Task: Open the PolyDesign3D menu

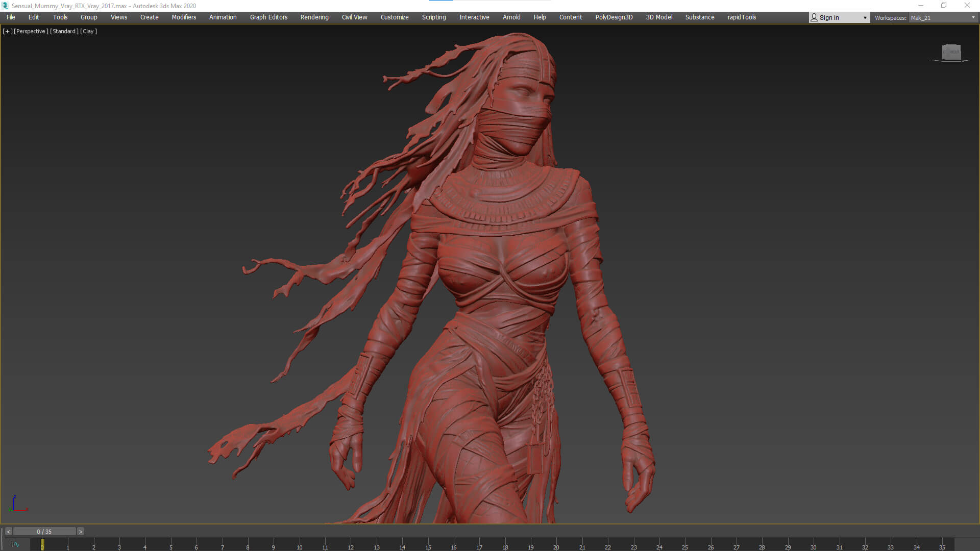Action: [x=614, y=17]
